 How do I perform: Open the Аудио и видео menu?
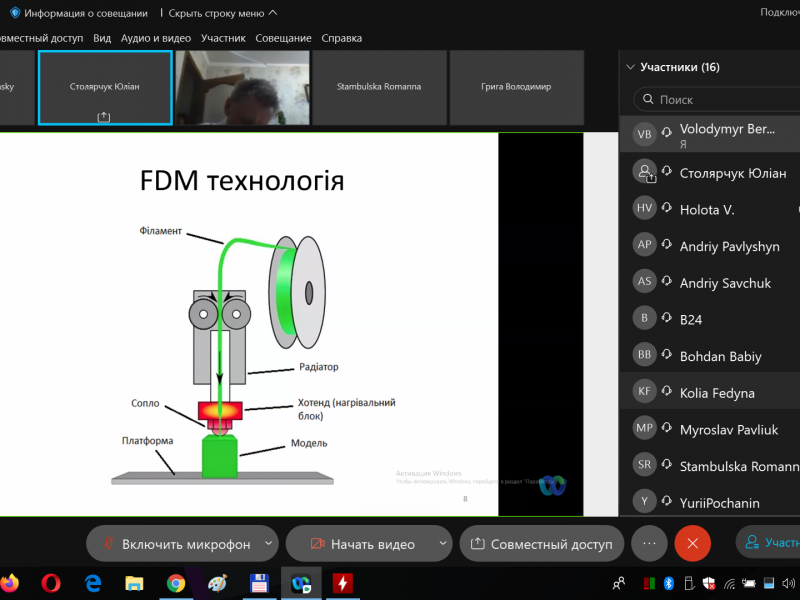pos(155,38)
